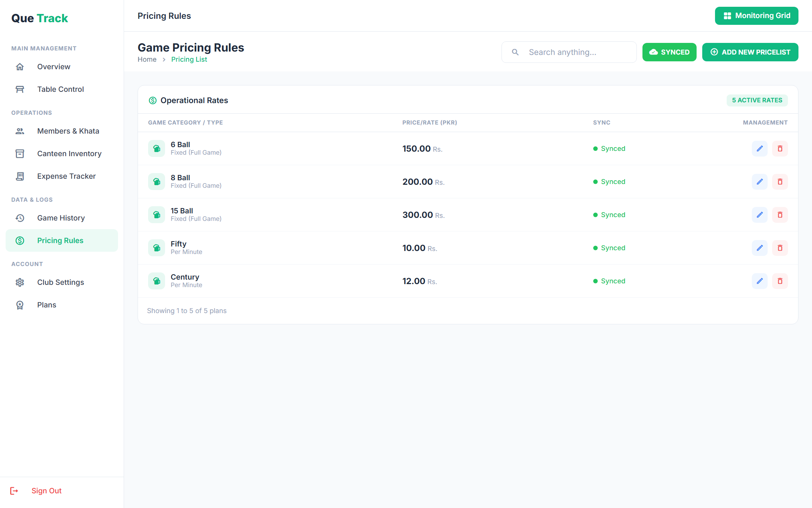This screenshot has width=812, height=508.
Task: Click the Sign Out arrow icon
Action: (14, 491)
